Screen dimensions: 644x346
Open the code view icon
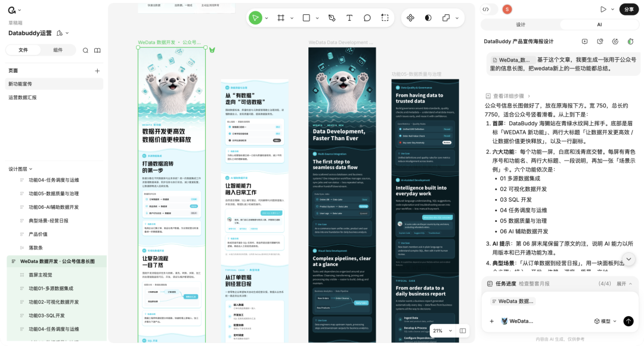tap(486, 9)
